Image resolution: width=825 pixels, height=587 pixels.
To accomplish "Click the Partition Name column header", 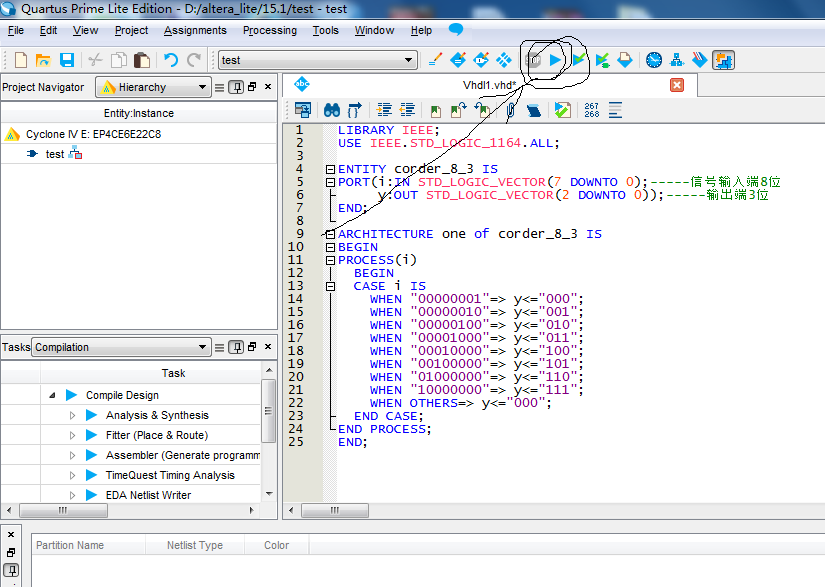I will 70,545.
